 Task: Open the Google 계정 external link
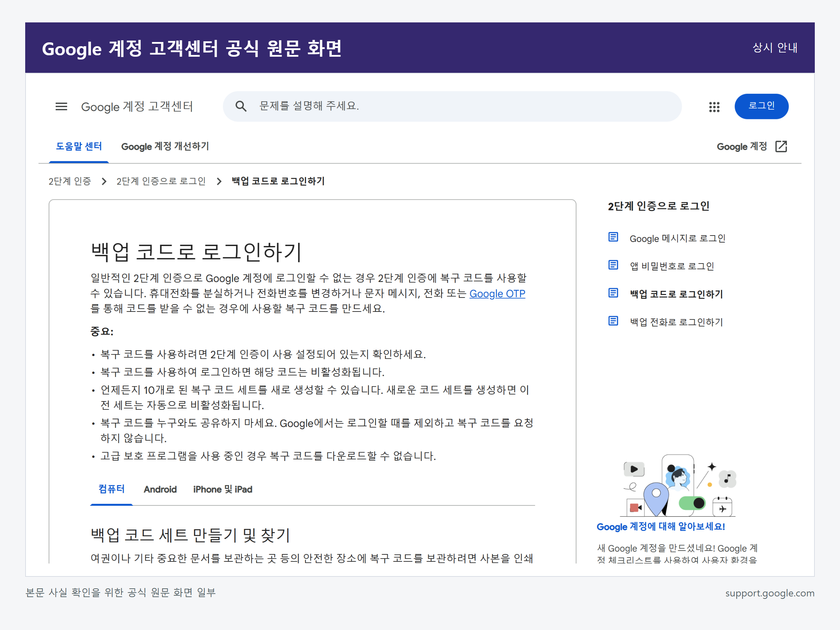pos(751,147)
